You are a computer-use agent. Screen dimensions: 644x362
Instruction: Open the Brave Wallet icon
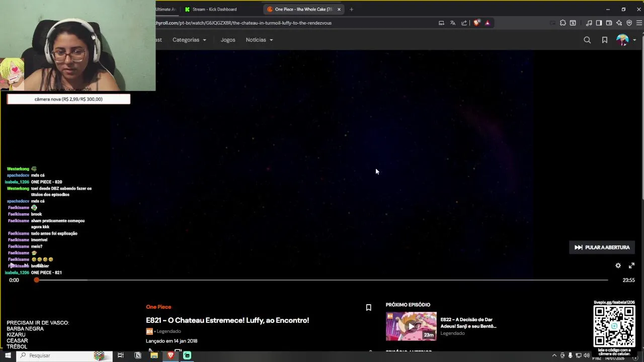coord(609,23)
